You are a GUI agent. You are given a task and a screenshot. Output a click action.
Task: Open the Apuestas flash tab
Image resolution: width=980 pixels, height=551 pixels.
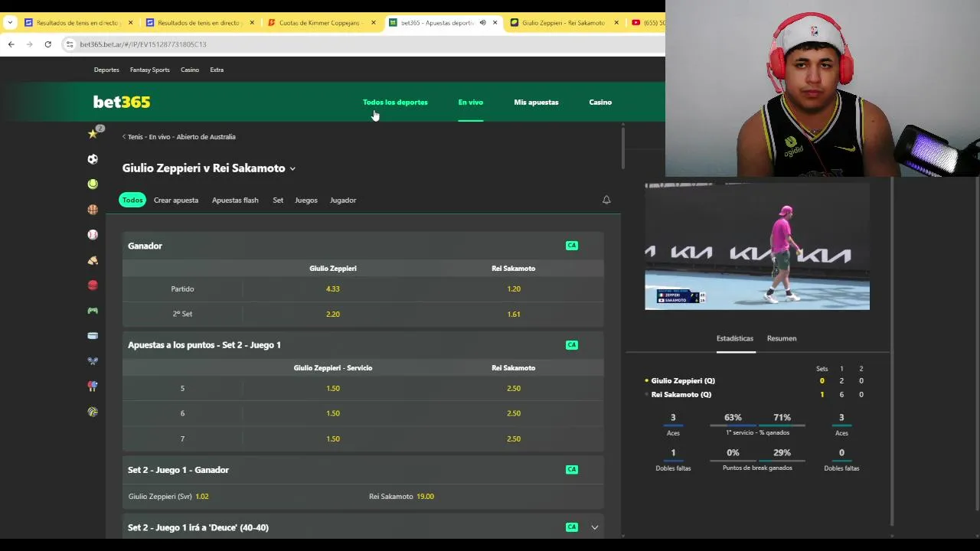pos(235,201)
